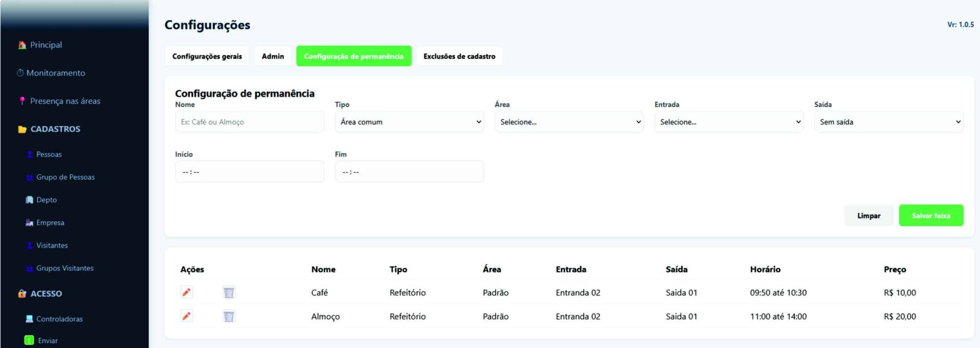Screen dimensions: 980x348
Task: Click the Nome column header in table
Action: 323,269
